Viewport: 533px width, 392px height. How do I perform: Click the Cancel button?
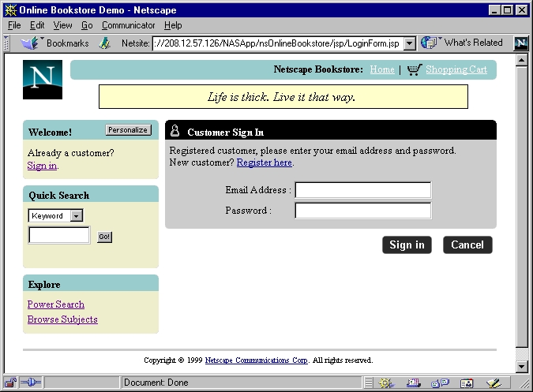[467, 245]
